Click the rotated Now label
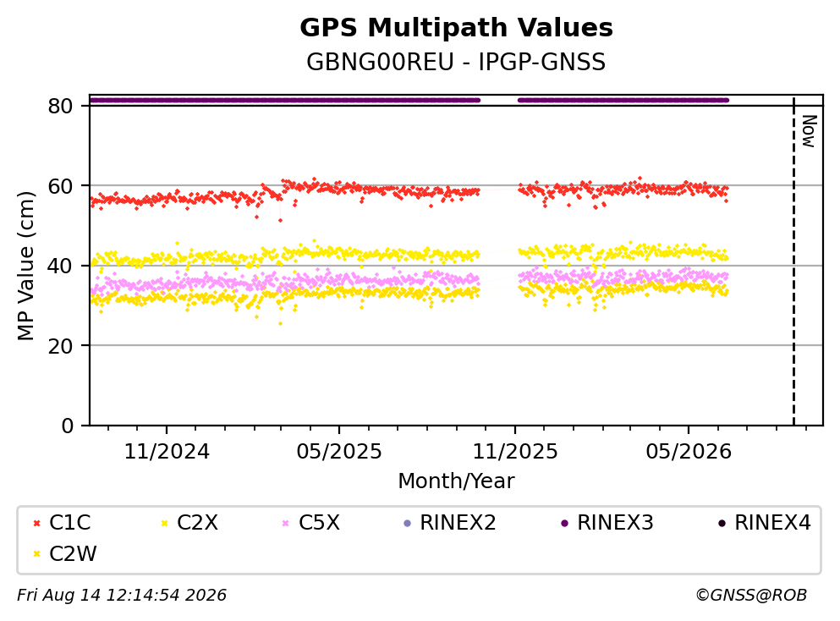Screen dimensions: 840x621 (x=809, y=131)
